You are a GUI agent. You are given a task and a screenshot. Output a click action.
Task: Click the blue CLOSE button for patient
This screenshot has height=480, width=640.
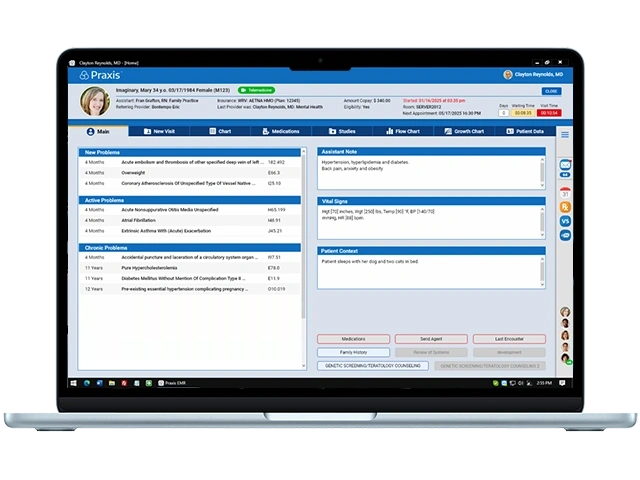click(x=551, y=91)
